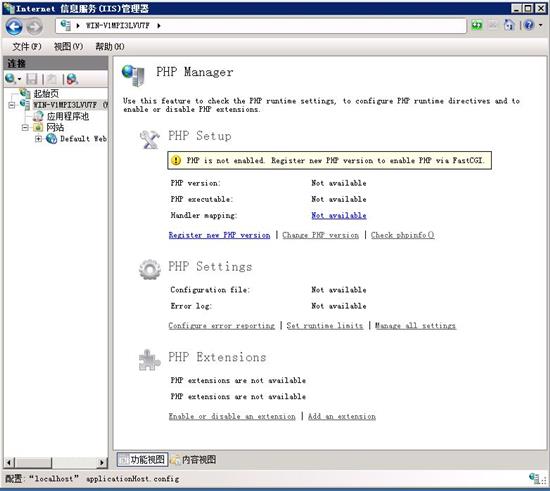550x491 pixels.
Task: Open the 文件(F) menu
Action: (27, 46)
